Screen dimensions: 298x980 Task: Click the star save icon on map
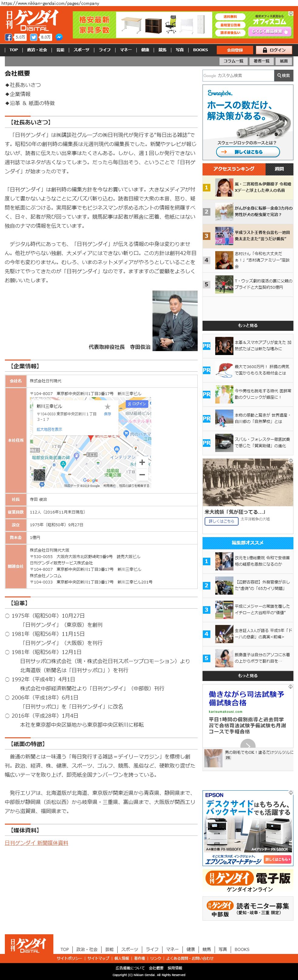coord(108,407)
